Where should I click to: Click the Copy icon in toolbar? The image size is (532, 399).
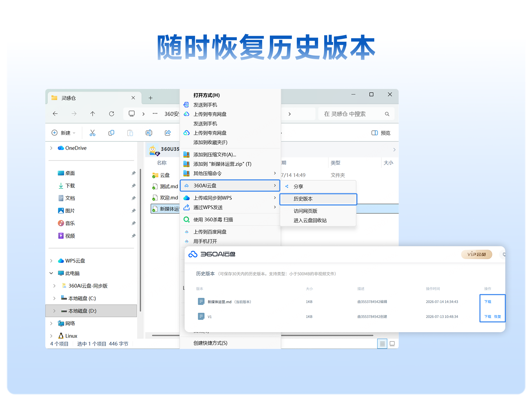(111, 133)
